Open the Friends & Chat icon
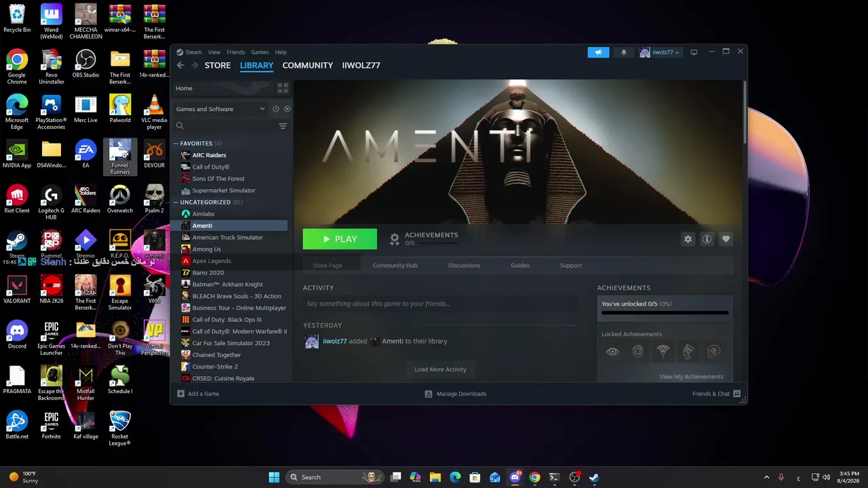The height and width of the screenshot is (488, 868). coord(737,394)
